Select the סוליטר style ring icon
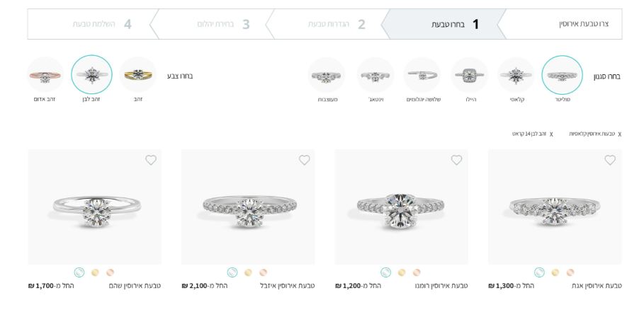 (x=562, y=75)
